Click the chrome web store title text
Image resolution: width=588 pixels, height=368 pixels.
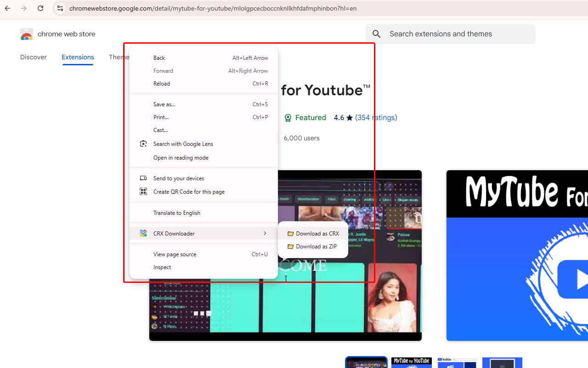coord(67,34)
